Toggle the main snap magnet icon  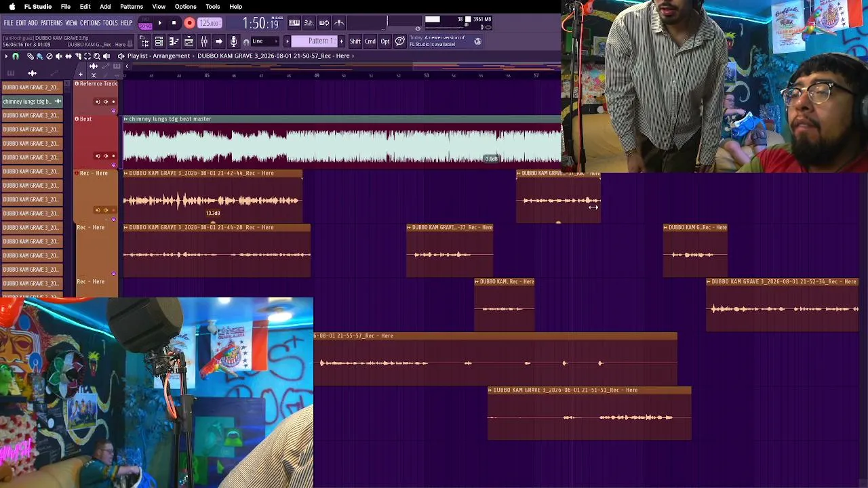pos(246,42)
